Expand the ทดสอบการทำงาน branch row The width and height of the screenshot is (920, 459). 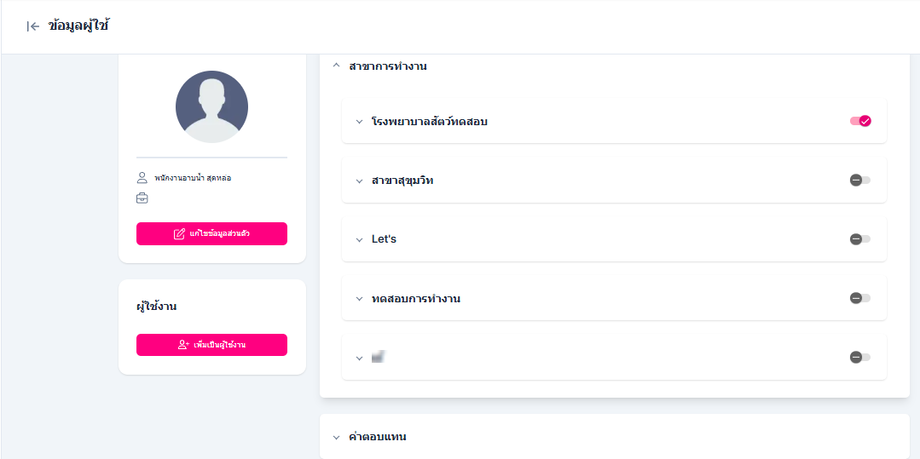[359, 299]
